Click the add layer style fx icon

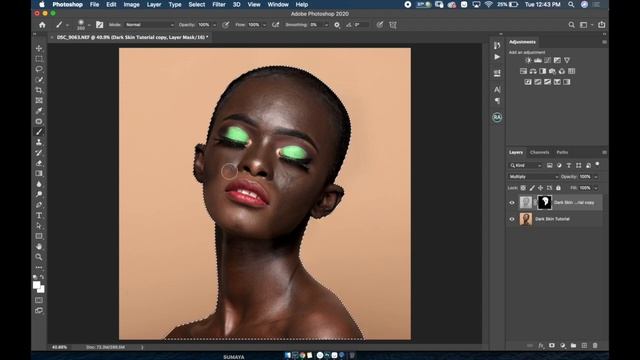[x=541, y=345]
